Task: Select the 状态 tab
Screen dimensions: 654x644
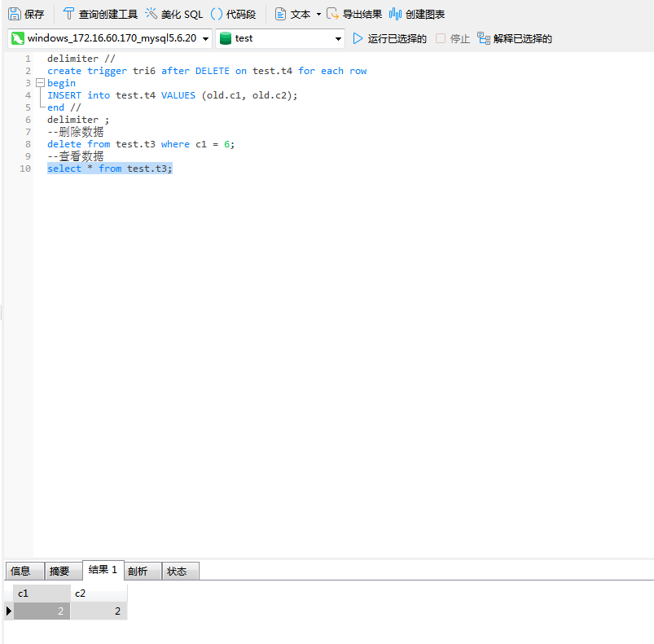Action: 177,572
